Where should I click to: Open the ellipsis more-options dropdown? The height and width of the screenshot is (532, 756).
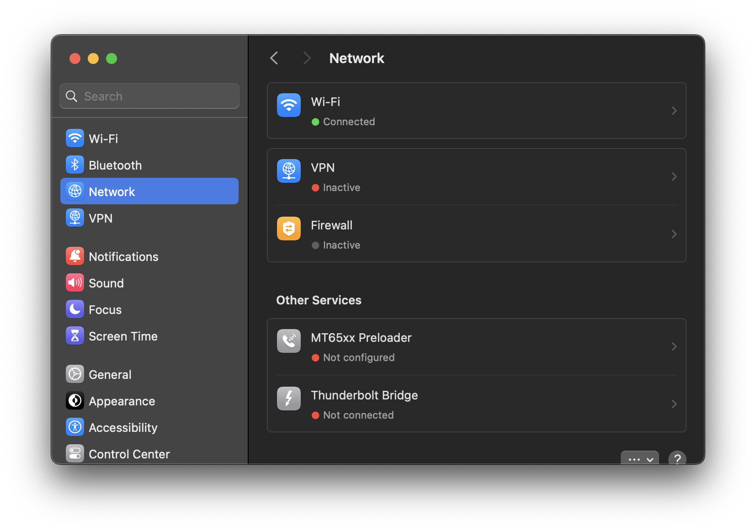coord(639,459)
